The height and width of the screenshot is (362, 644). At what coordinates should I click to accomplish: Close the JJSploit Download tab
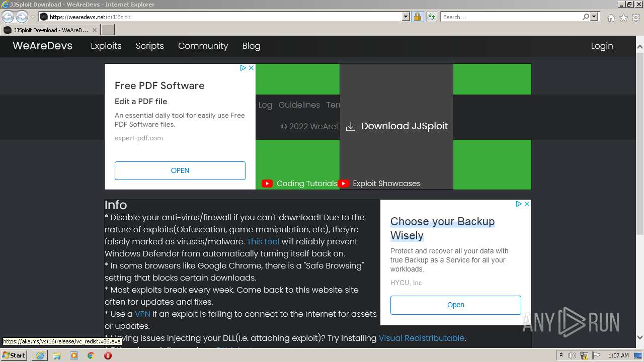[x=95, y=30]
